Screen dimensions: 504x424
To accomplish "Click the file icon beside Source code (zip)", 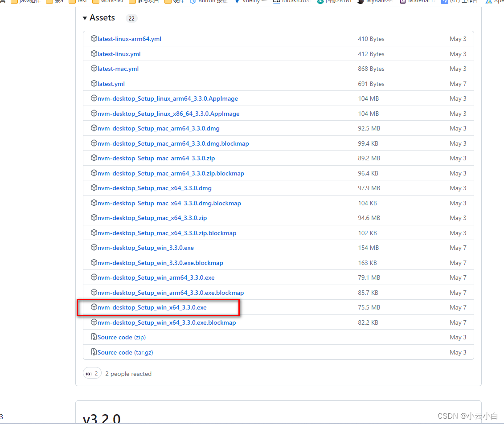I will tap(94, 337).
